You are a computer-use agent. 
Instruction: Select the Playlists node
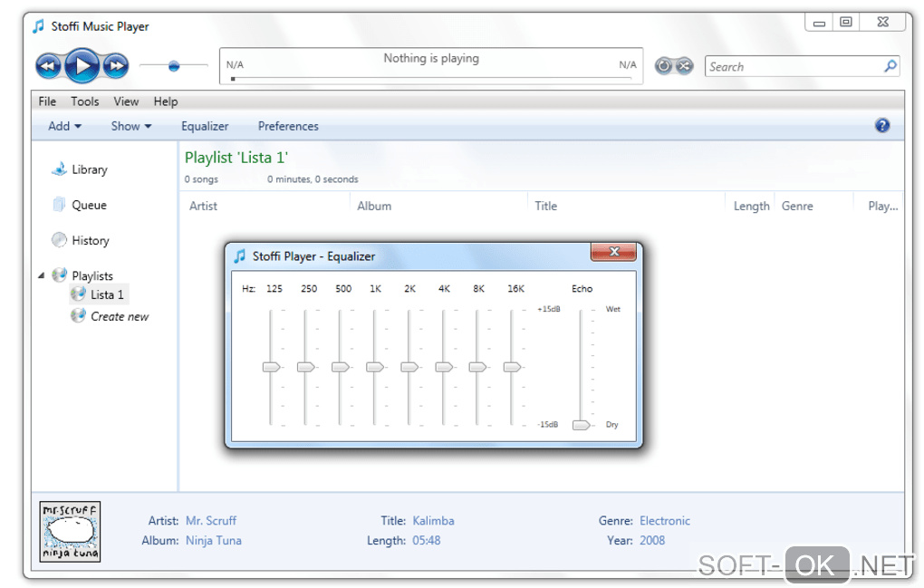coord(82,275)
